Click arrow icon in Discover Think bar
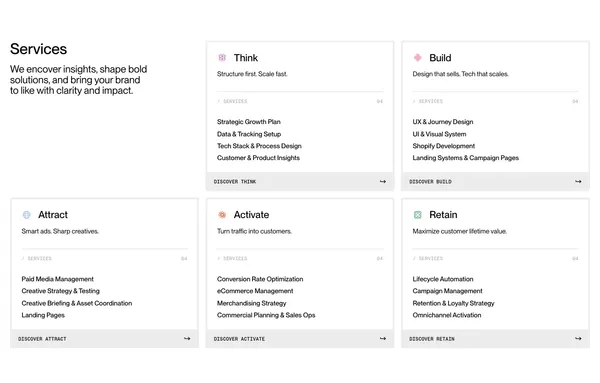Viewport: 600px width, 383px height. [x=383, y=181]
